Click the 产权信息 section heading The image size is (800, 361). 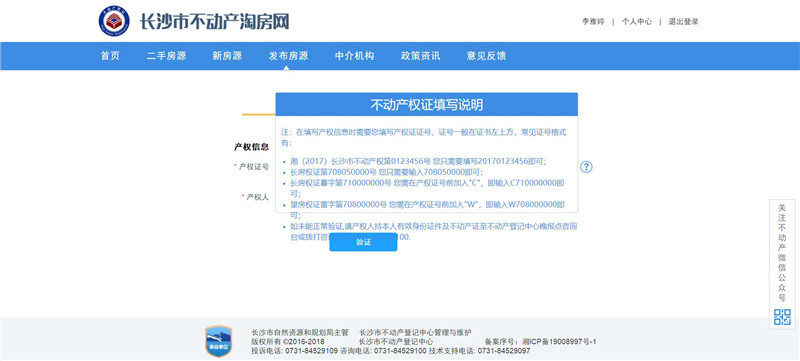pyautogui.click(x=252, y=147)
